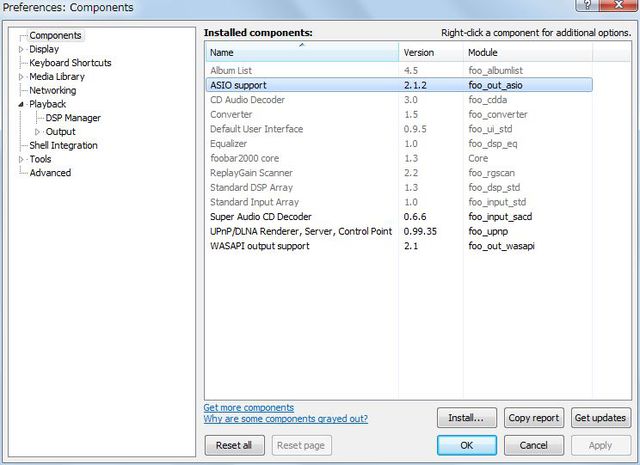
Task: Sort components by Name column header
Action: pyautogui.click(x=302, y=52)
